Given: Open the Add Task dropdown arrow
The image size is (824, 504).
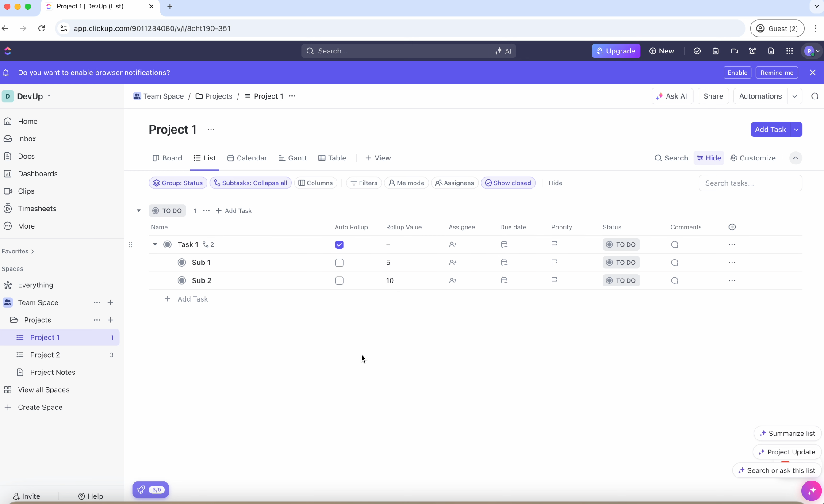Looking at the screenshot, I should pos(797,129).
